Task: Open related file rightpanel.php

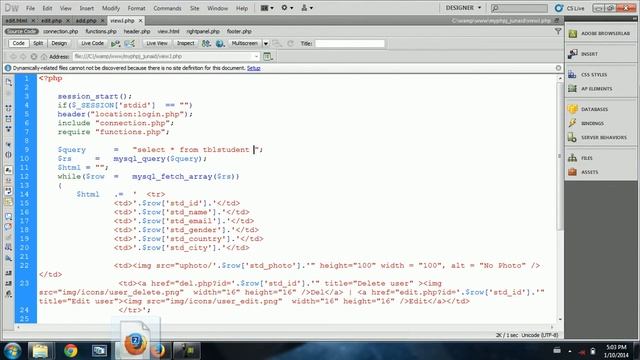Action: click(203, 31)
